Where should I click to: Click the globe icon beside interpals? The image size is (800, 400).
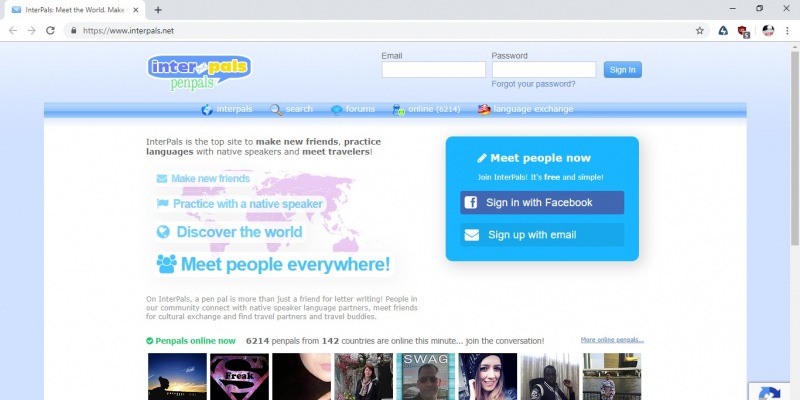(207, 110)
